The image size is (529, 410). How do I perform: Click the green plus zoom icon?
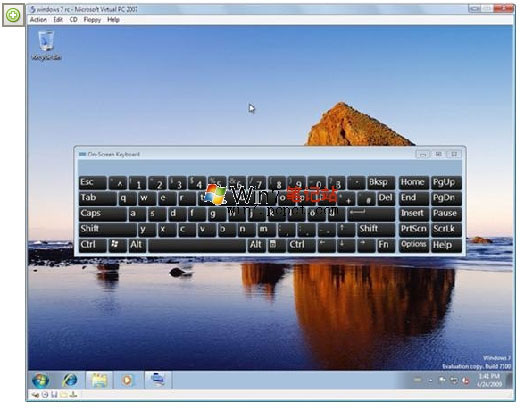pyautogui.click(x=13, y=15)
